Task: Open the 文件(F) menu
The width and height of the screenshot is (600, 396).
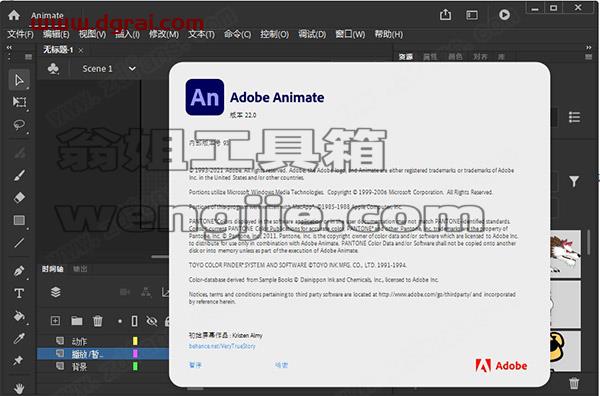Action: (21, 34)
